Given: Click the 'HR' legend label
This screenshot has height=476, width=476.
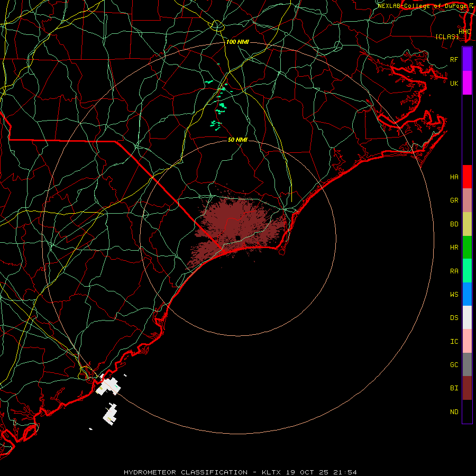Looking at the screenshot, I should 454,248.
